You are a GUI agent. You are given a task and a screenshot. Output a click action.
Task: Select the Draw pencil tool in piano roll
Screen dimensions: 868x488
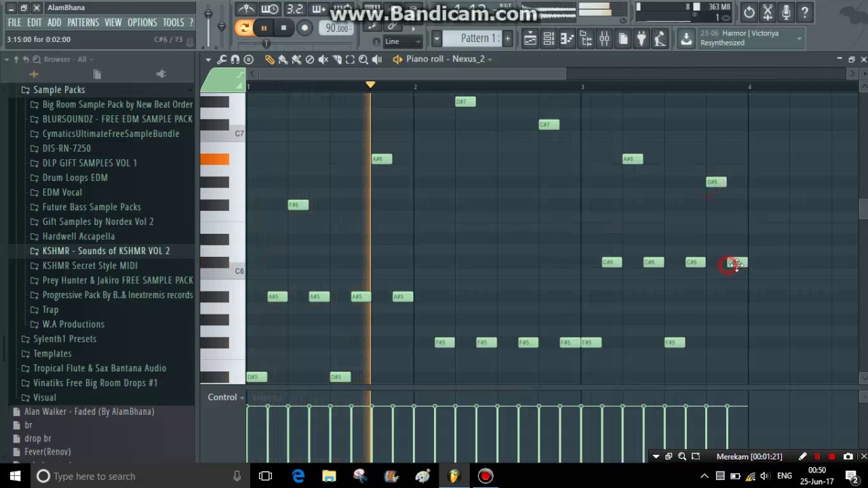269,60
